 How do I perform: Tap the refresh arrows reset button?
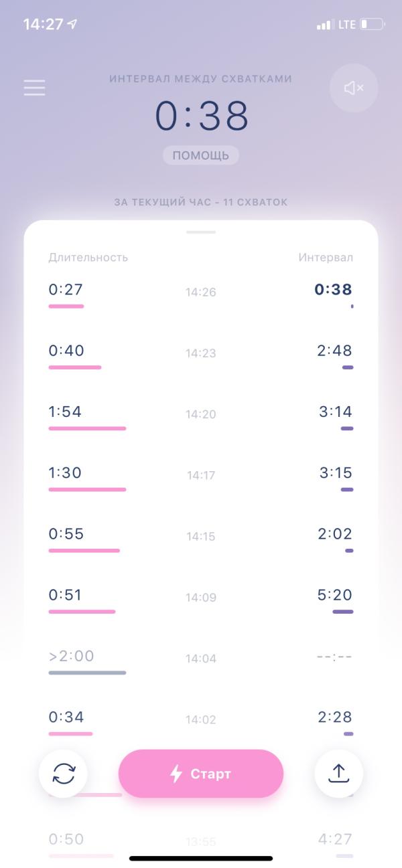click(x=63, y=774)
